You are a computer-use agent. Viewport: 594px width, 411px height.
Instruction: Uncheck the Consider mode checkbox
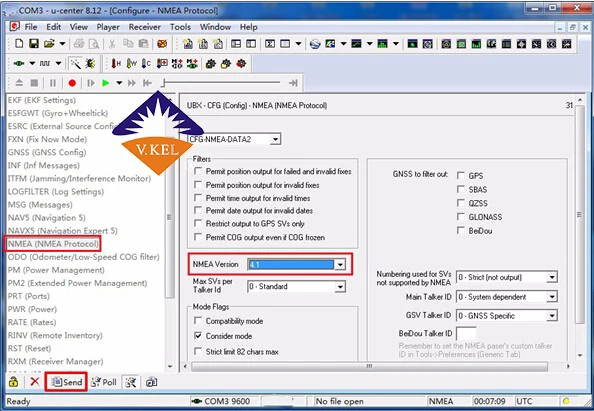tap(198, 336)
